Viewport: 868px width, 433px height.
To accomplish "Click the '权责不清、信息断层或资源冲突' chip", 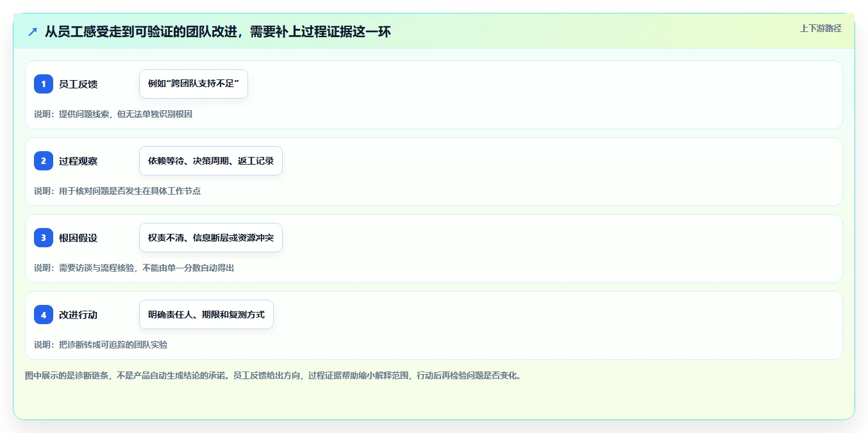I will coord(211,238).
